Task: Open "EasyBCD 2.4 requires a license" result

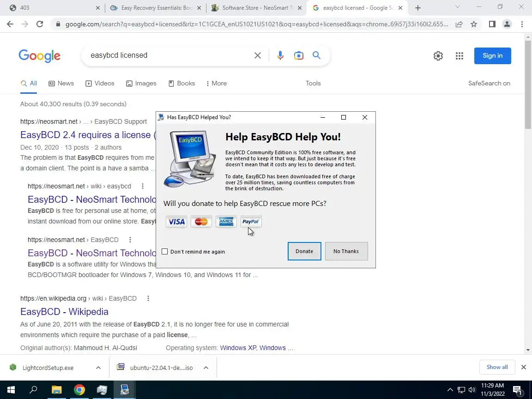Action: [x=88, y=135]
